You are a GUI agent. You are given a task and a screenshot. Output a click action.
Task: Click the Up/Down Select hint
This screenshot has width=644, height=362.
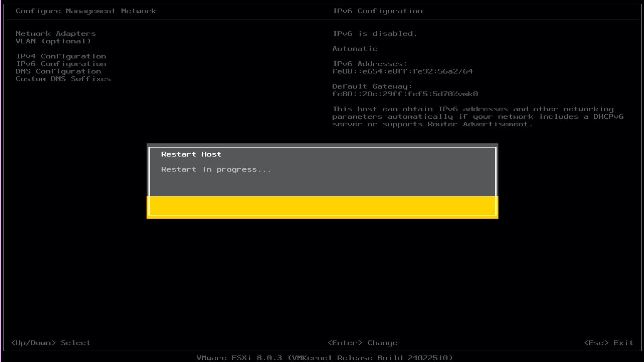pyautogui.click(x=51, y=343)
